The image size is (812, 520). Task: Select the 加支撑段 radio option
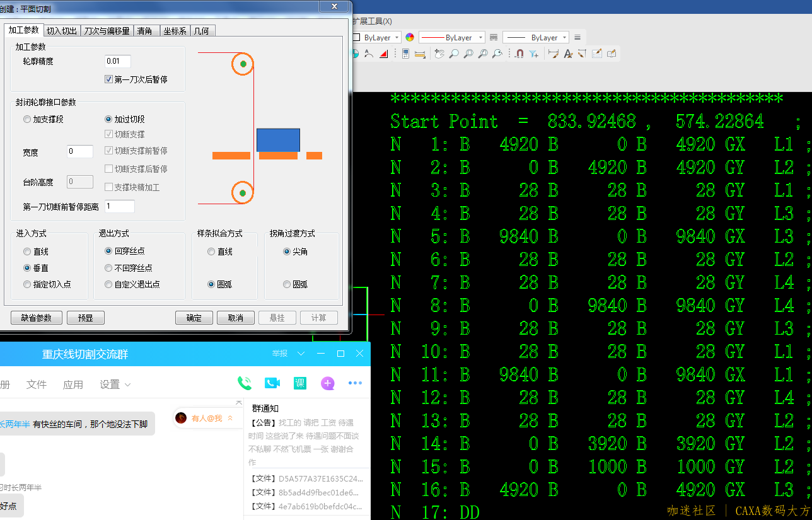click(x=26, y=119)
